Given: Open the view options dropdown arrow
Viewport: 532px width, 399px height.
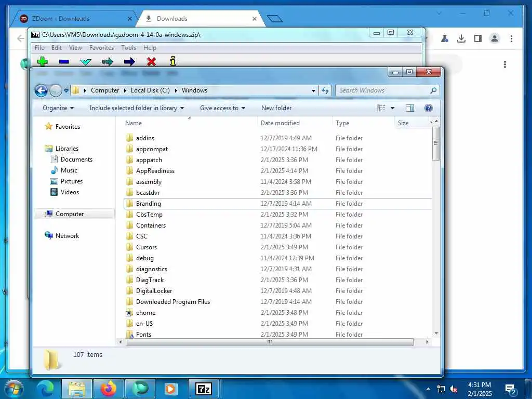Looking at the screenshot, I should coord(393,108).
